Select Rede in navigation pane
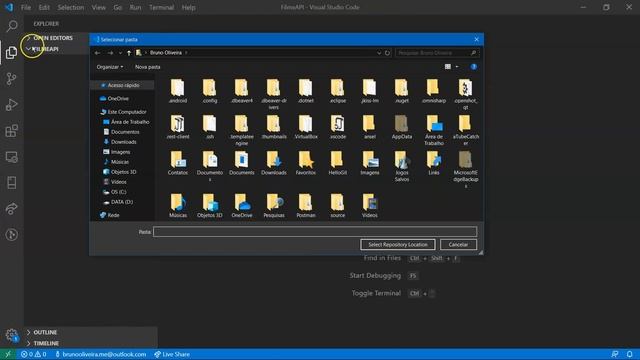 (x=109, y=215)
